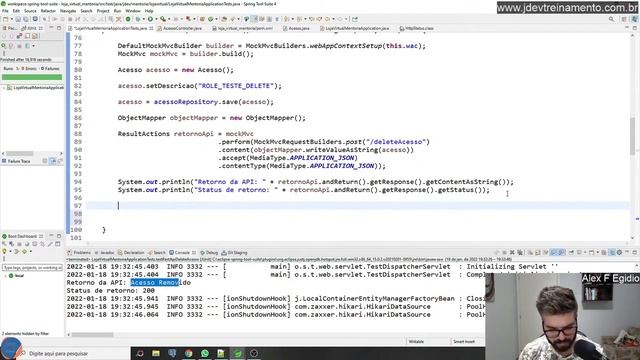Viewport: 640px width, 360px height.
Task: Switch to the Javadoc tab
Action: click(104, 253)
